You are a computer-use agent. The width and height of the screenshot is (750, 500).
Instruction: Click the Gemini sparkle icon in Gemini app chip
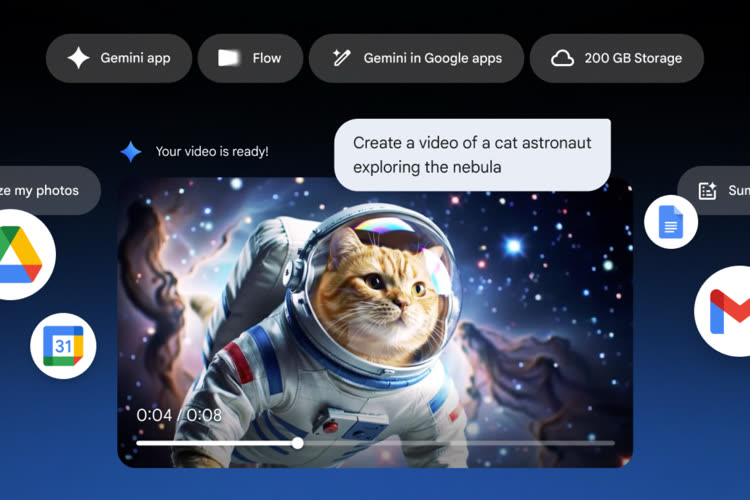78,58
